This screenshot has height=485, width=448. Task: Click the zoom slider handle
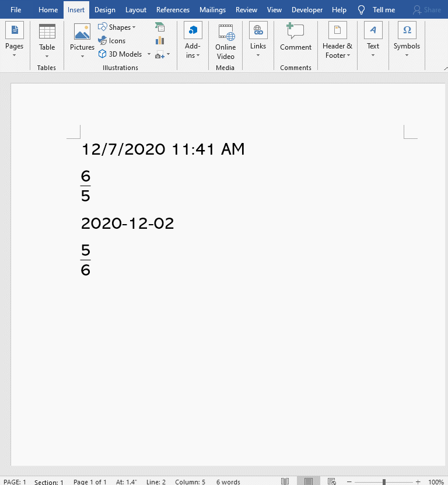(x=384, y=481)
